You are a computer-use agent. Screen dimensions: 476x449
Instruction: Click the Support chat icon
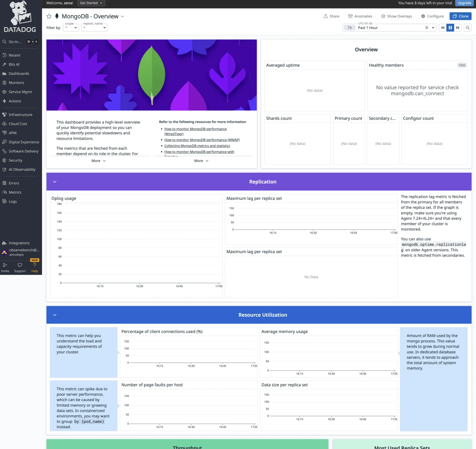click(x=20, y=265)
